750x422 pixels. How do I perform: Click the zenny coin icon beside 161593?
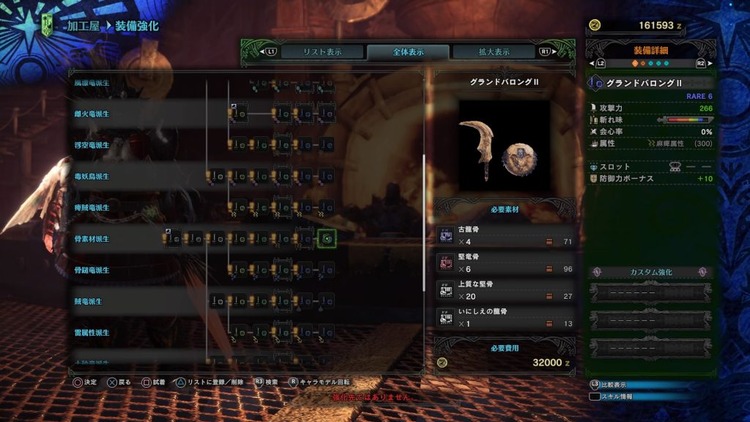595,25
